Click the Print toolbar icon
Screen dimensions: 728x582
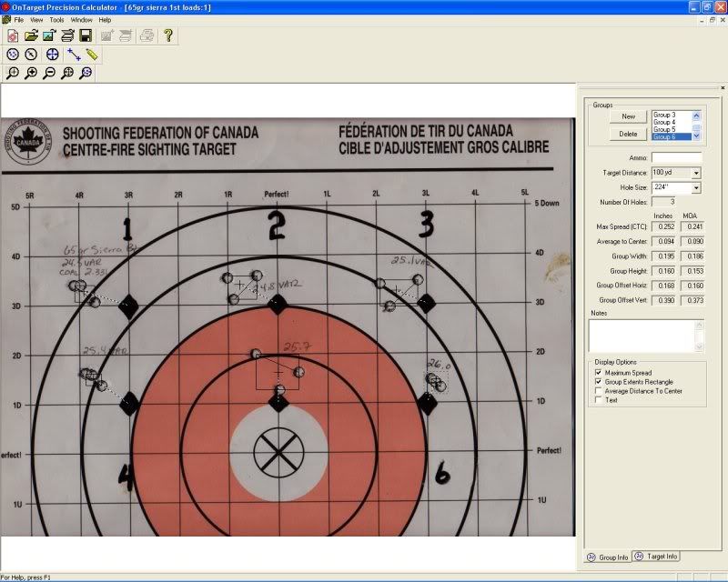point(147,35)
